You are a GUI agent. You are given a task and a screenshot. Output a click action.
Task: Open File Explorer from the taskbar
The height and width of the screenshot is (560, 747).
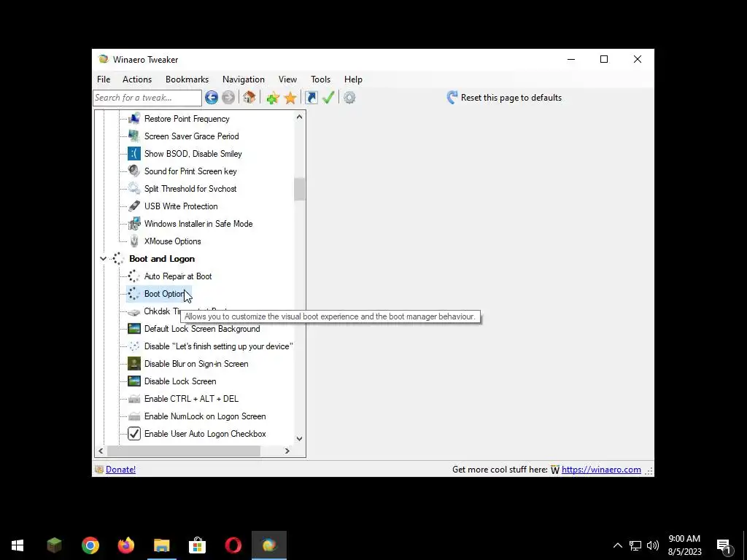coord(161,545)
